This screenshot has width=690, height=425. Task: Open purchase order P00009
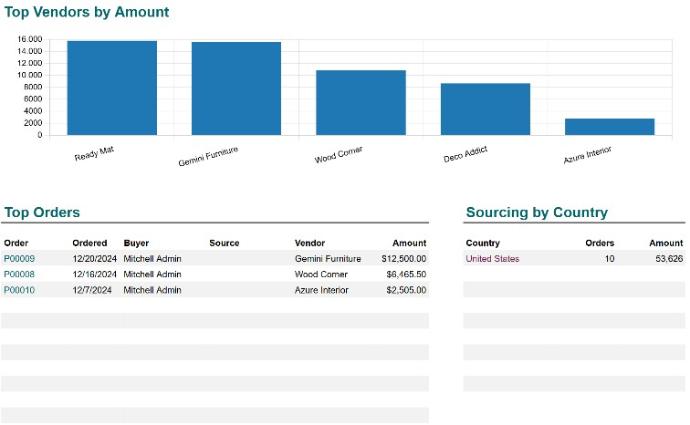pyautogui.click(x=19, y=259)
